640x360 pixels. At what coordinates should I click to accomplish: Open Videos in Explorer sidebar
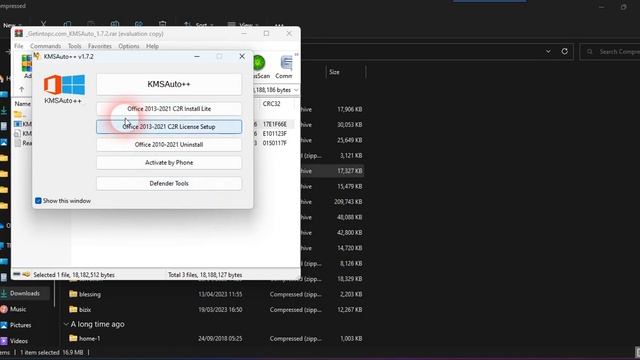(x=19, y=340)
